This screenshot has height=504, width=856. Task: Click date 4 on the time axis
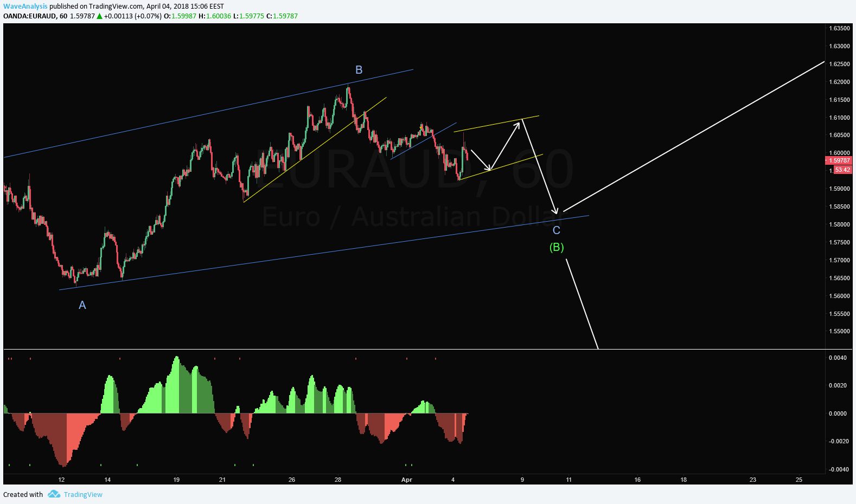[453, 480]
